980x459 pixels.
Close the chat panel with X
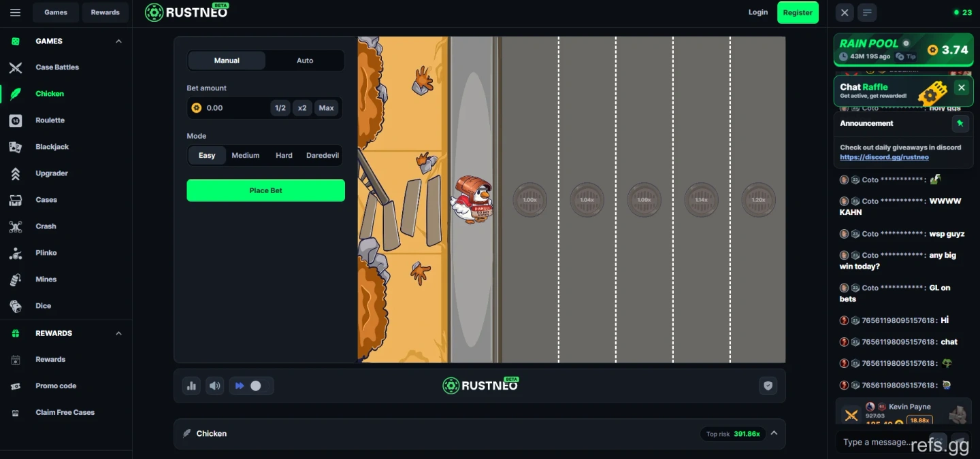845,12
